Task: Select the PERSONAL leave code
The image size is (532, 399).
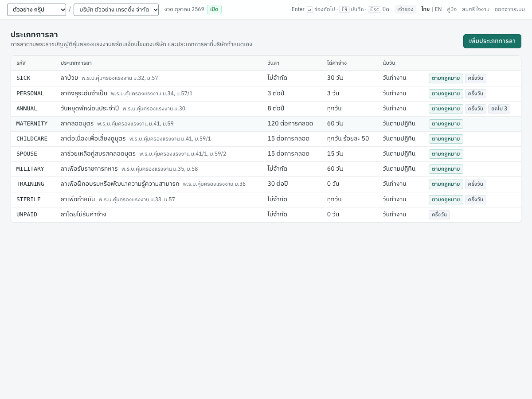Action: point(30,94)
